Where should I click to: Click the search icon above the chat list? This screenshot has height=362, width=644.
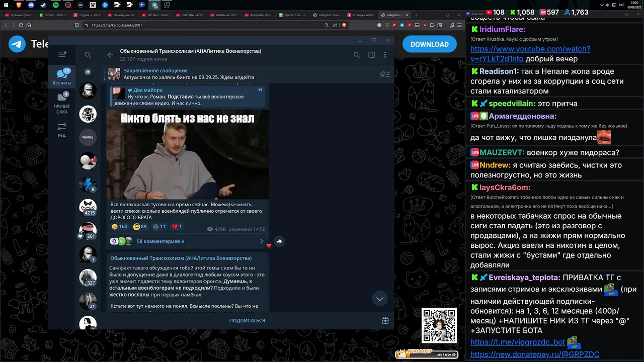point(88,55)
